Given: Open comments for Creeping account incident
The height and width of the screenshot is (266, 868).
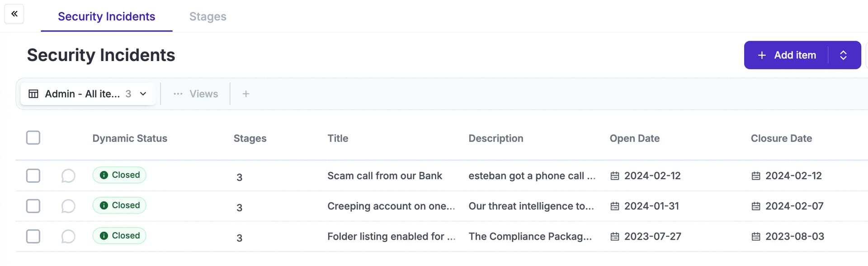Looking at the screenshot, I should 68,206.
